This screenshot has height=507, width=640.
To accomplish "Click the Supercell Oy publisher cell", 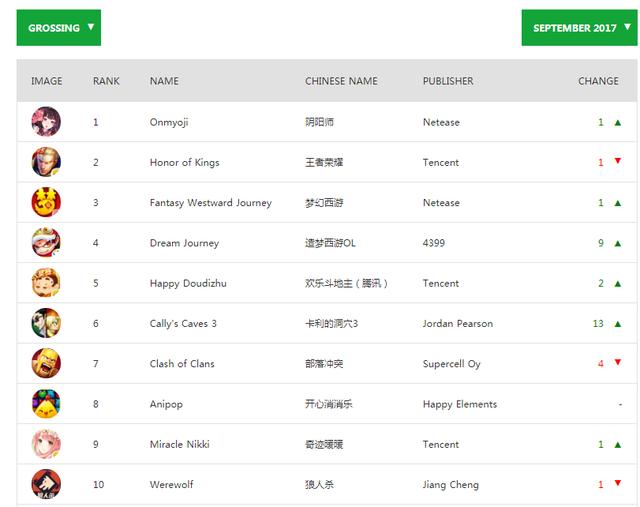I will 451,364.
